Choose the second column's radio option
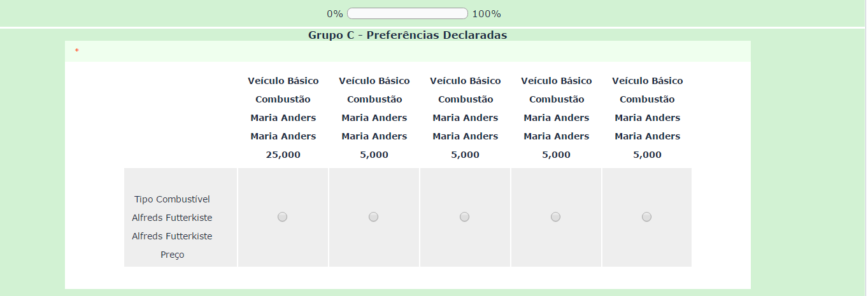This screenshot has height=296, width=868. [x=373, y=217]
